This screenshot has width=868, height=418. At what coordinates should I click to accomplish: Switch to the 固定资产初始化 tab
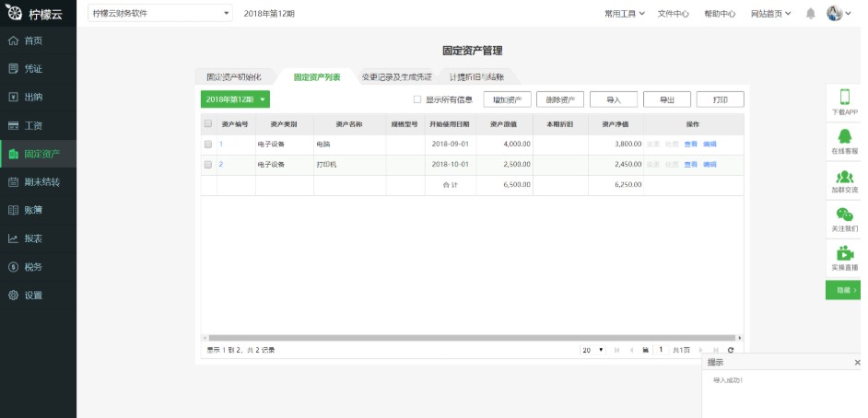[234, 76]
